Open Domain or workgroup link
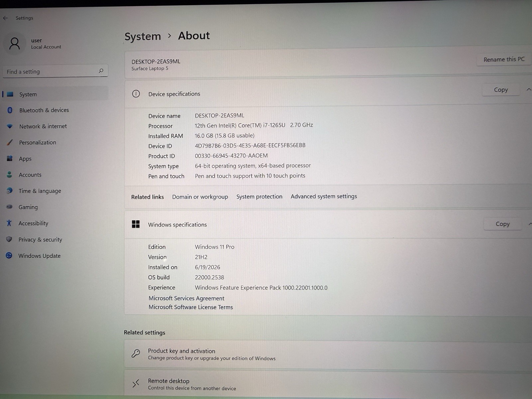This screenshot has width=532, height=399. click(x=200, y=197)
